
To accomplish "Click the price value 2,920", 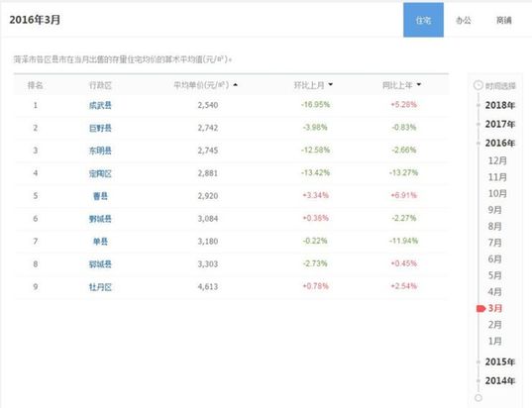I will [x=208, y=196].
